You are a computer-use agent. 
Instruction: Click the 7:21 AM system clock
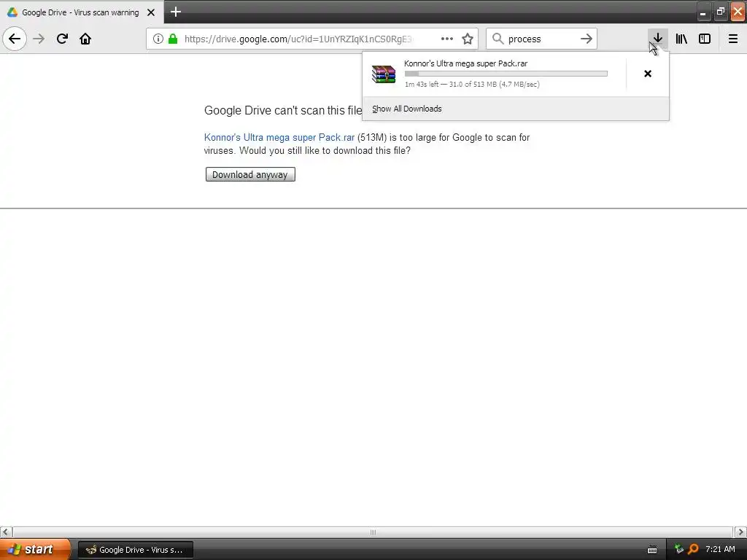coord(720,549)
